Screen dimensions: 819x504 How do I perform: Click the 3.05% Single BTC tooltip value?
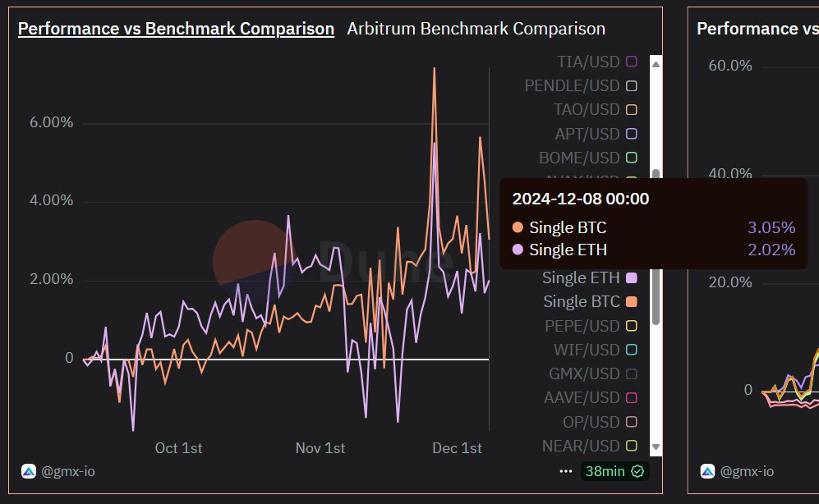point(771,227)
